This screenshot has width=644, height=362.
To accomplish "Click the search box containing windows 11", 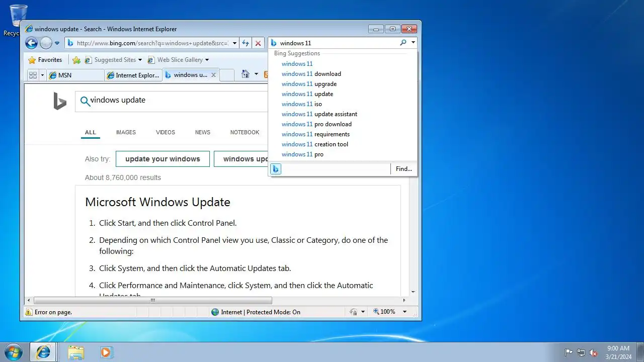I will coord(338,43).
